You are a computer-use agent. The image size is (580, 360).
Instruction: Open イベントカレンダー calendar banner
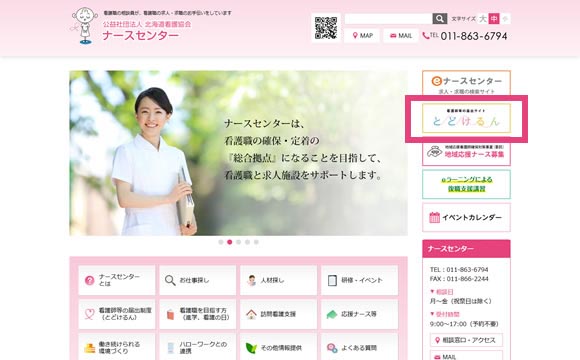pyautogui.click(x=466, y=217)
